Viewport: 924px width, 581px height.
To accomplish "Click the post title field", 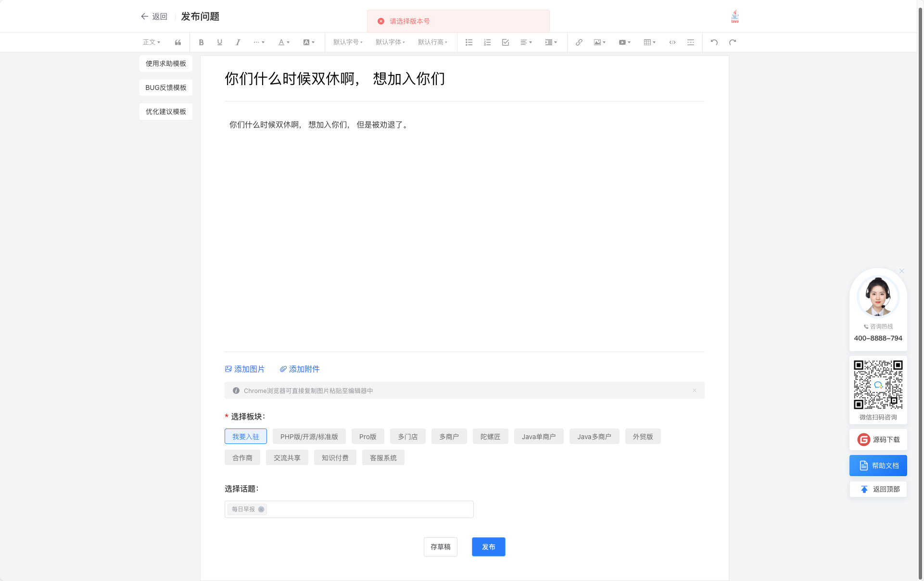I will coord(464,79).
